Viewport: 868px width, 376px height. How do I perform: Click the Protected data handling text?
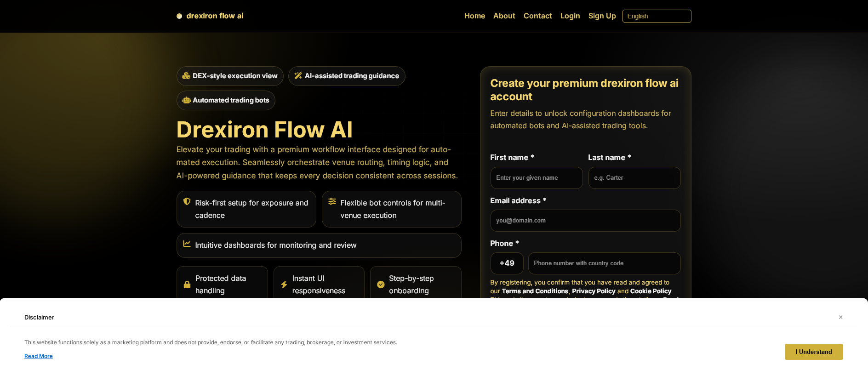(221, 285)
